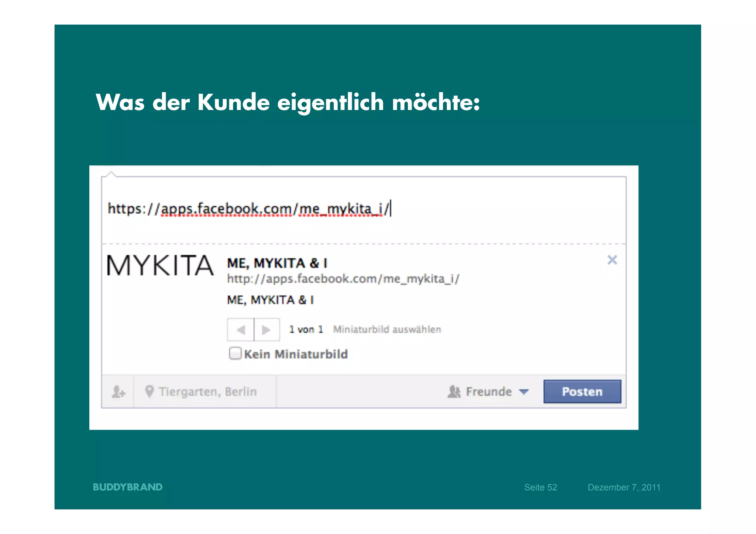Click the tag friends icon
756x534 pixels.
118,392
